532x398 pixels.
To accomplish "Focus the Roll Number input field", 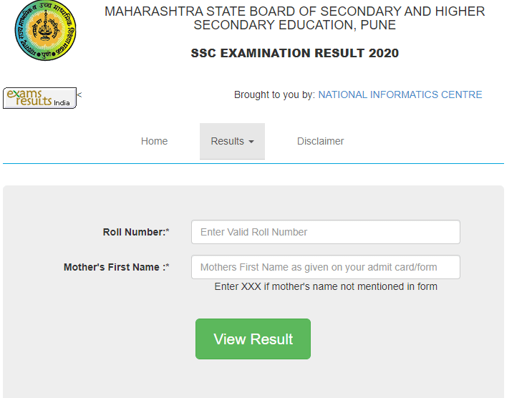I will point(325,232).
